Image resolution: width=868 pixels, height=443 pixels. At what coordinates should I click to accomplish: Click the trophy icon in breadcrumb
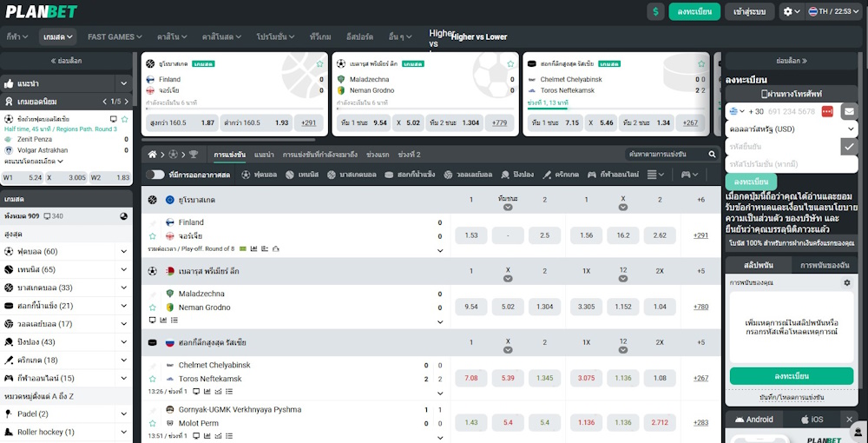[194, 155]
